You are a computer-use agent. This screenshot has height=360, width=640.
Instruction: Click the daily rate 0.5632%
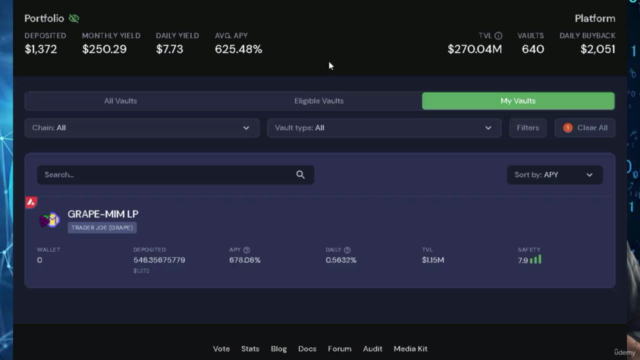(x=341, y=260)
